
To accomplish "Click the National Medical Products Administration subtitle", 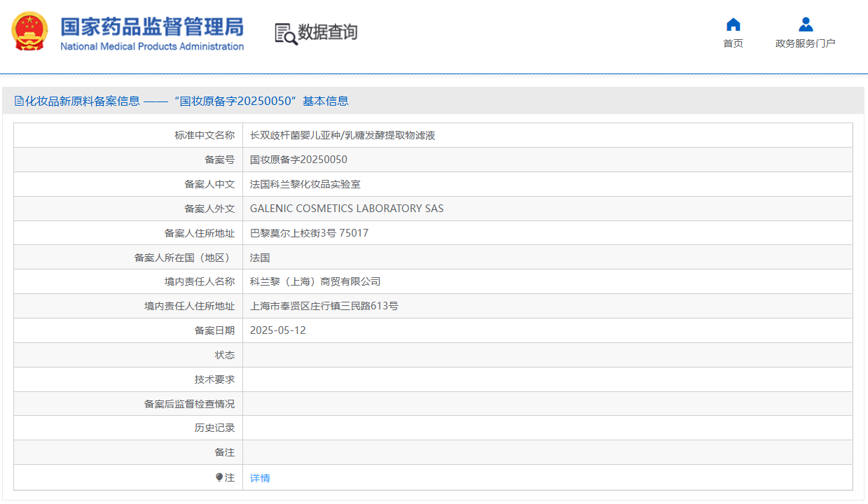I will coord(152,47).
